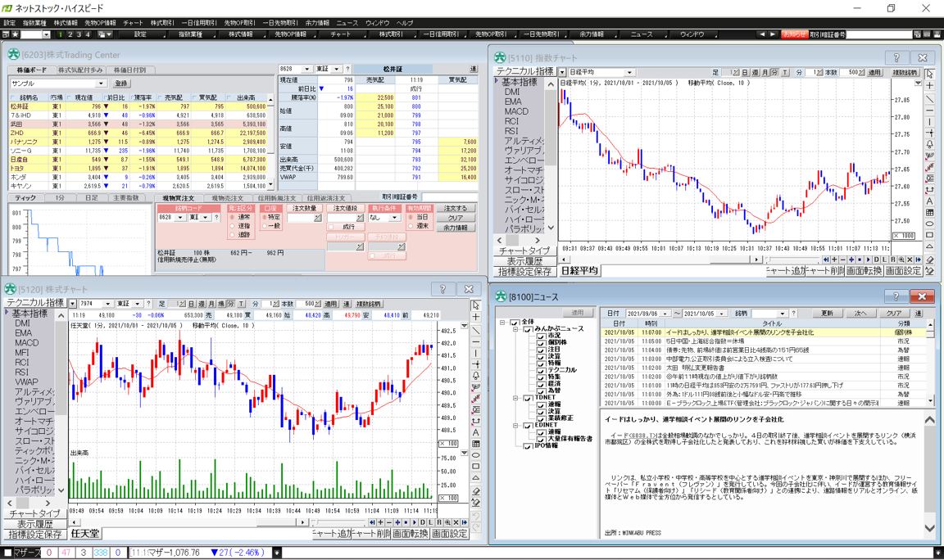Select the triangle drawing tool in index chart
Viewport: 944px width, 560px height.
[x=930, y=246]
